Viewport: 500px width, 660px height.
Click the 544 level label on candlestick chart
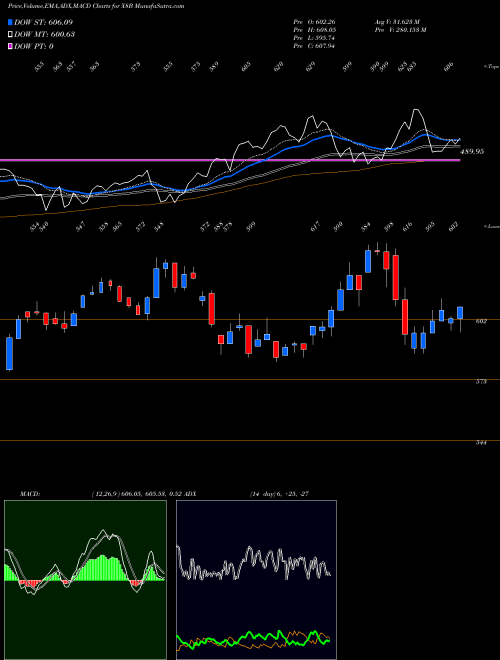click(481, 443)
